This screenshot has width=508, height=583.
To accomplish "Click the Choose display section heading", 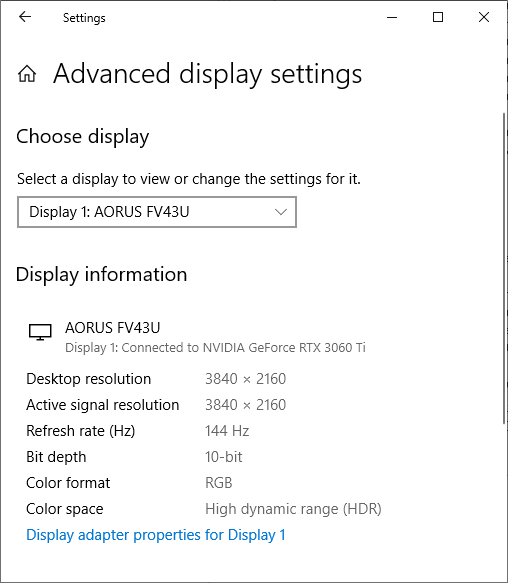I will tap(83, 137).
